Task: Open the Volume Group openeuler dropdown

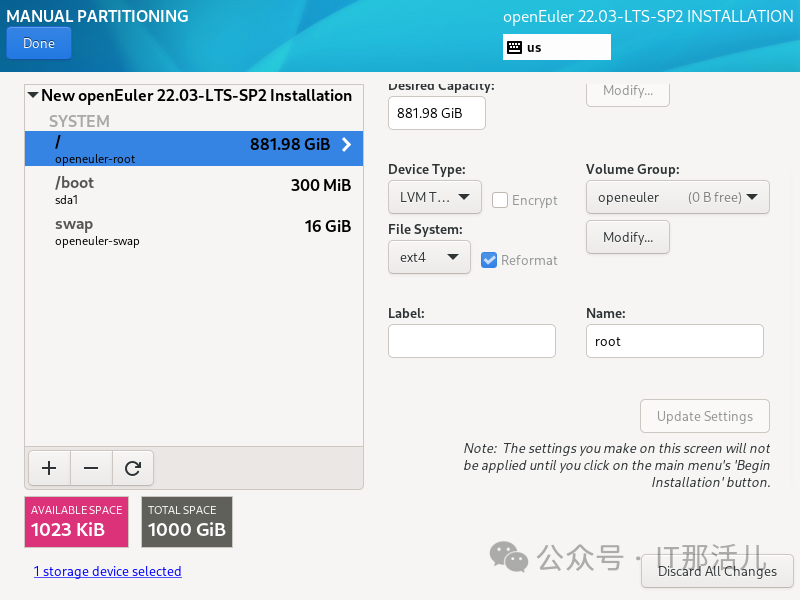Action: pyautogui.click(x=677, y=197)
